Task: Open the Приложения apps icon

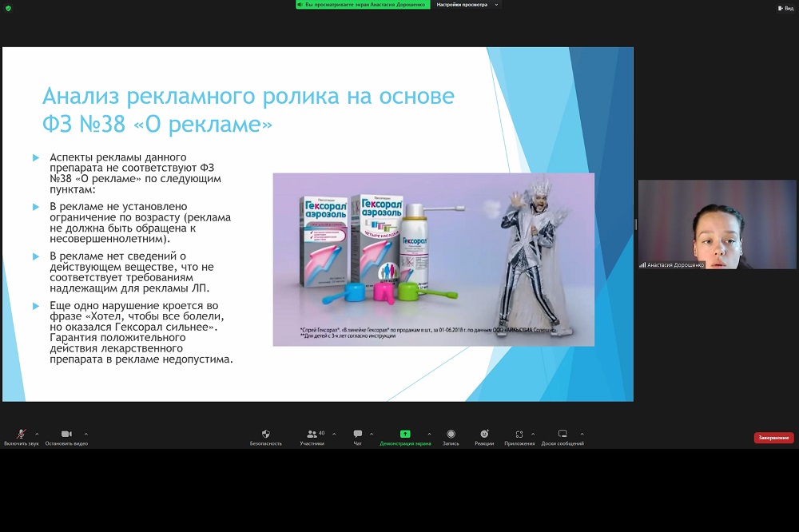Action: coord(519,436)
